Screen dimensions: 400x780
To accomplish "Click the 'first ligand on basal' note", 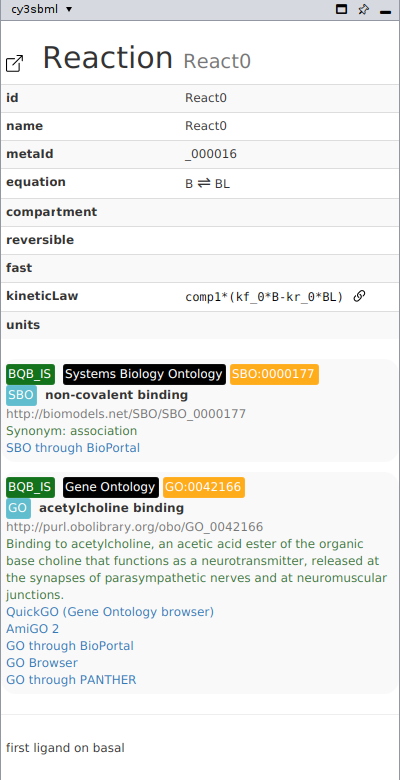I will point(65,748).
